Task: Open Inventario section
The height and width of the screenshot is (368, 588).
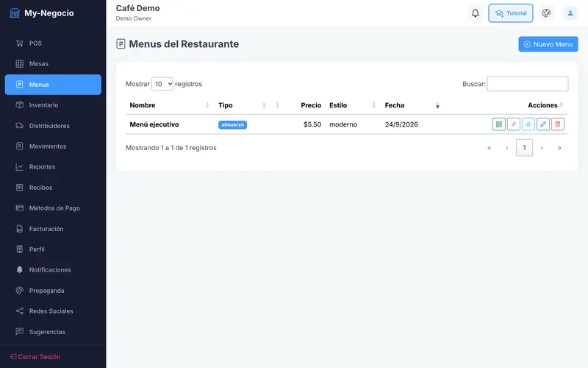Action: click(x=53, y=105)
